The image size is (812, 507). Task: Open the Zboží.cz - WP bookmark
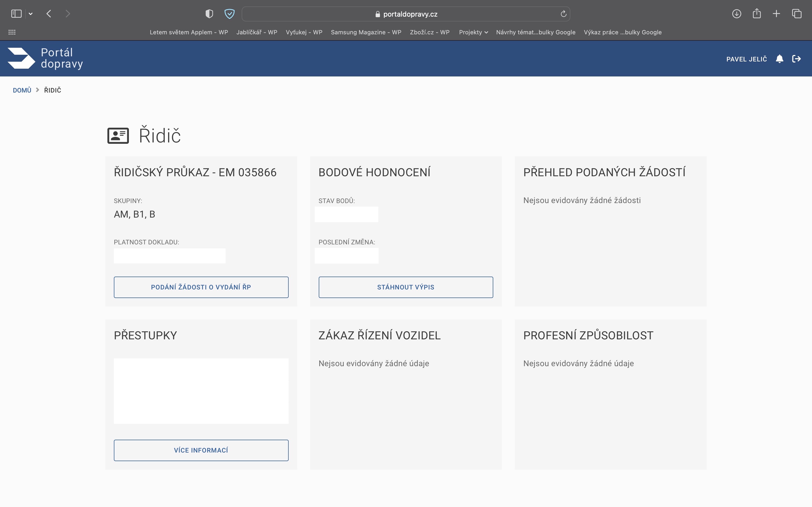coord(429,32)
